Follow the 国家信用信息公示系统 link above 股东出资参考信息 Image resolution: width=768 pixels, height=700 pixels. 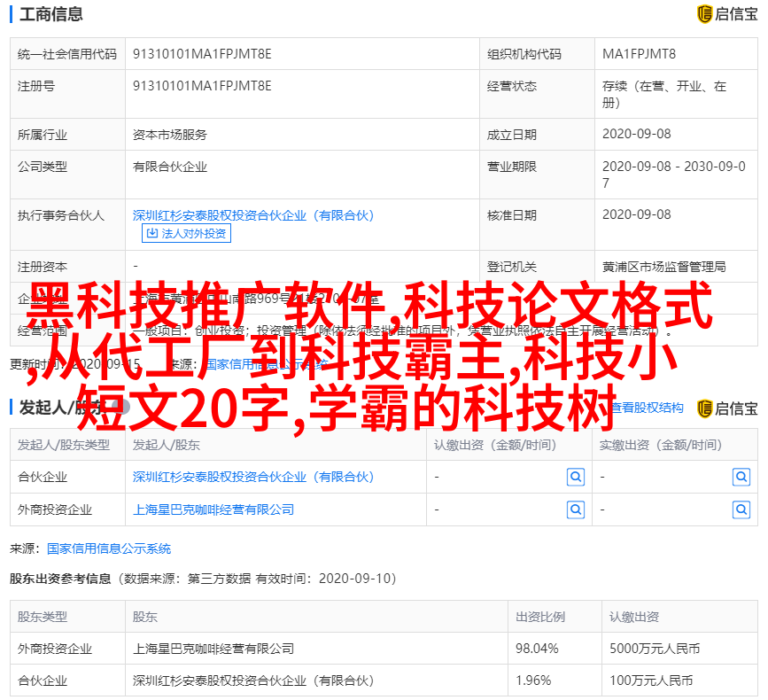(x=109, y=548)
